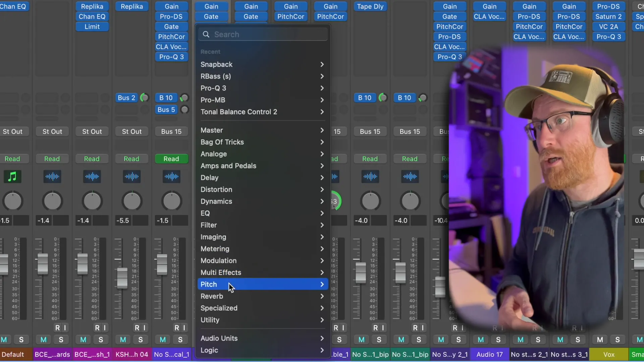
Task: Select Distortion in the plugin menu
Action: [x=263, y=189]
